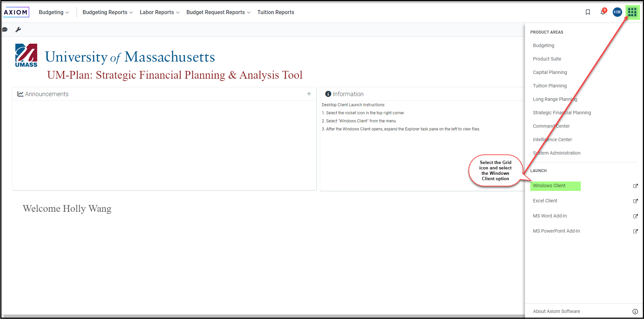
Task: Open the bookmark icon in header
Action: [x=588, y=12]
